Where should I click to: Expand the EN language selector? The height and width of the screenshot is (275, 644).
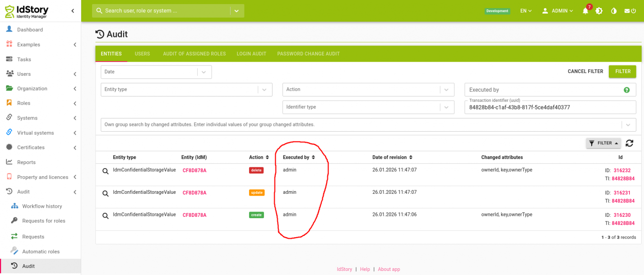[526, 11]
